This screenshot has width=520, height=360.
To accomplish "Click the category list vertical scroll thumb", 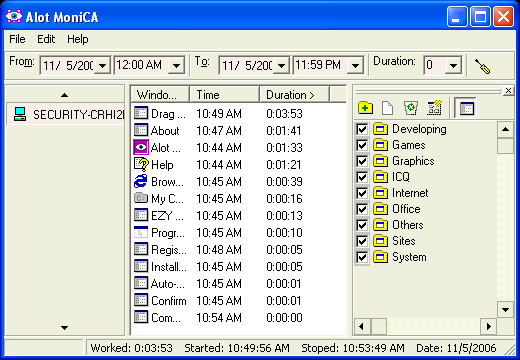I will tap(505, 146).
